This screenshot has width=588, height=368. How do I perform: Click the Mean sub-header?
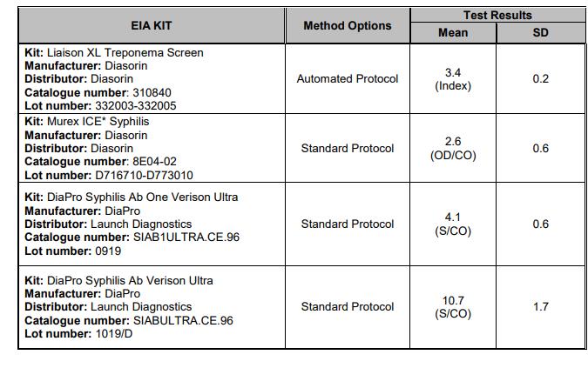point(452,33)
